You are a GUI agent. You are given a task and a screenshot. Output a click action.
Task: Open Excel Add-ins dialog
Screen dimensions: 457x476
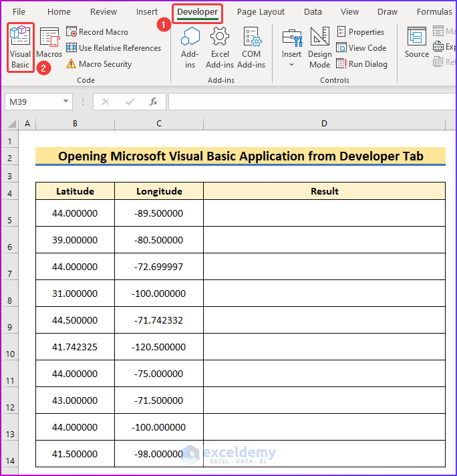click(x=220, y=47)
